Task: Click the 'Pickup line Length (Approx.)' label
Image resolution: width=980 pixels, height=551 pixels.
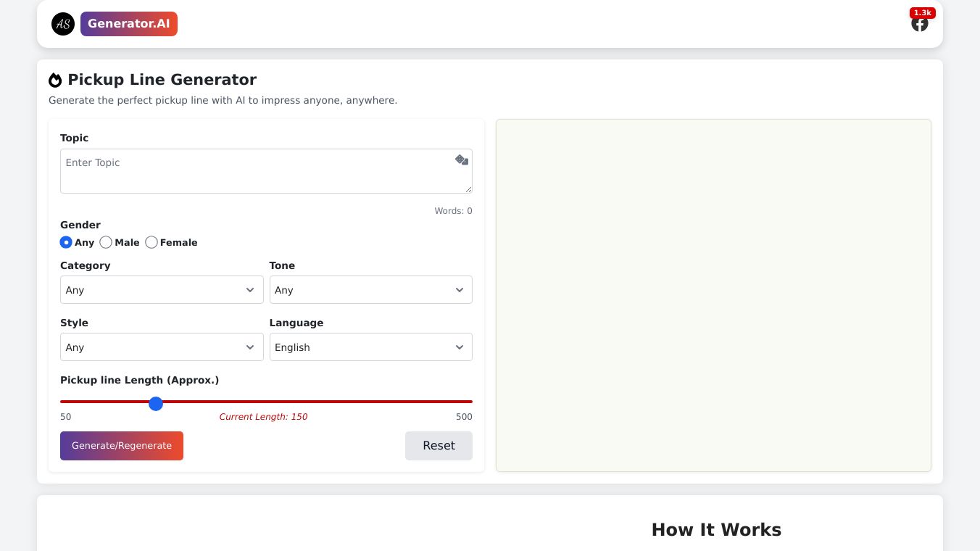Action: pos(139,380)
